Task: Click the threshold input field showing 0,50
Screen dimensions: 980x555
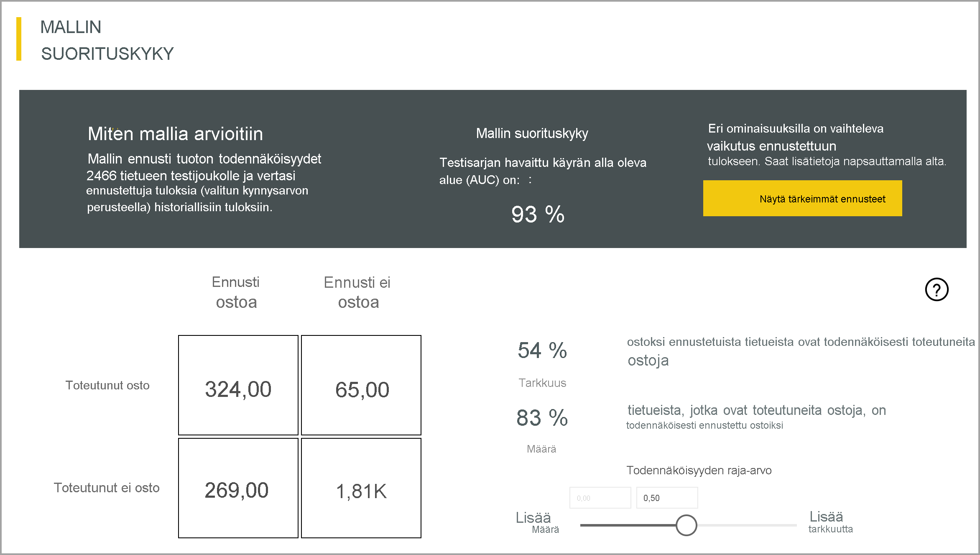Action: (667, 498)
